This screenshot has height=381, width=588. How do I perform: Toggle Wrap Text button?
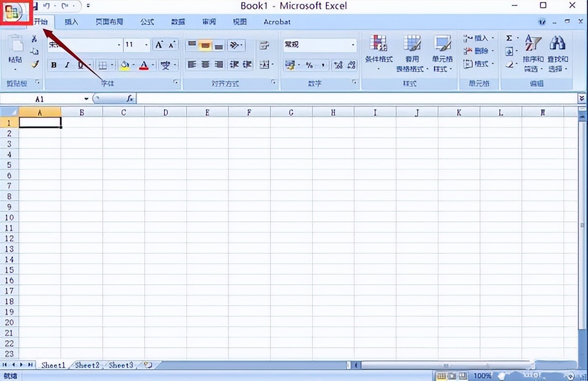click(x=264, y=45)
